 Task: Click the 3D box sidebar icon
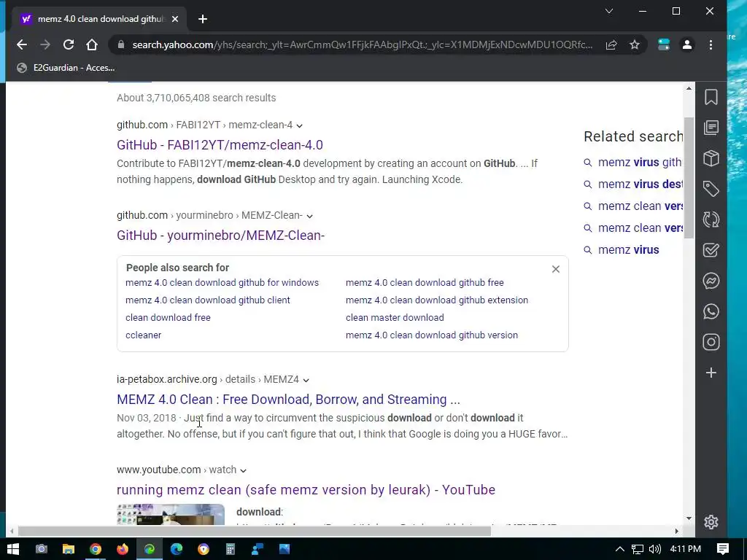pos(711,158)
